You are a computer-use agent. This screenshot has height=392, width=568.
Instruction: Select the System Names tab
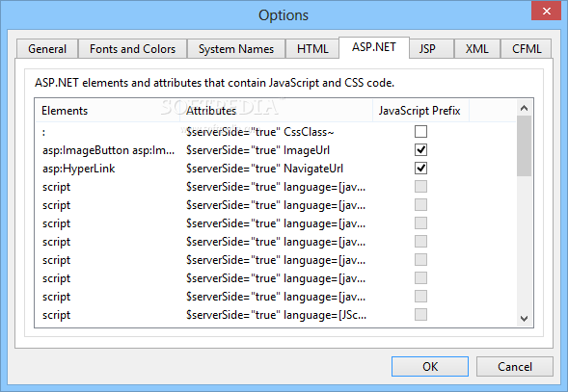(x=236, y=49)
